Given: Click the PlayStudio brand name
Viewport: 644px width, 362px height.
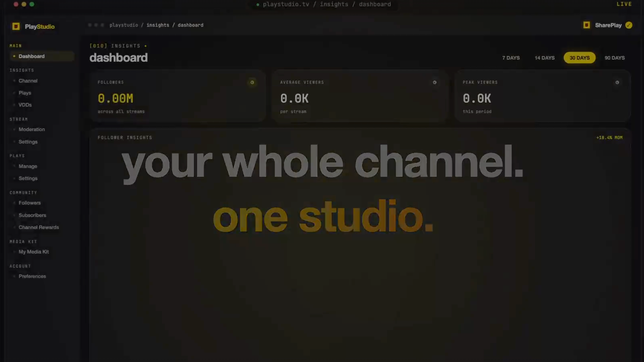Looking at the screenshot, I should tap(39, 27).
